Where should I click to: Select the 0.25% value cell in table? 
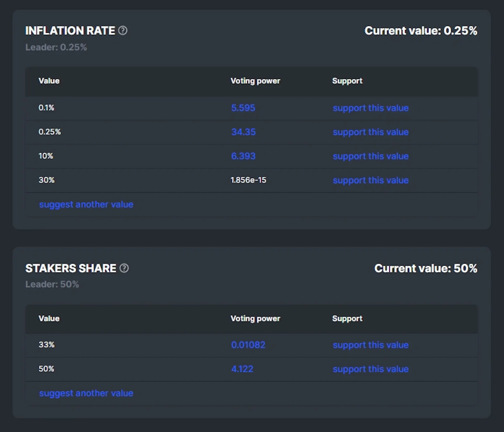(50, 132)
